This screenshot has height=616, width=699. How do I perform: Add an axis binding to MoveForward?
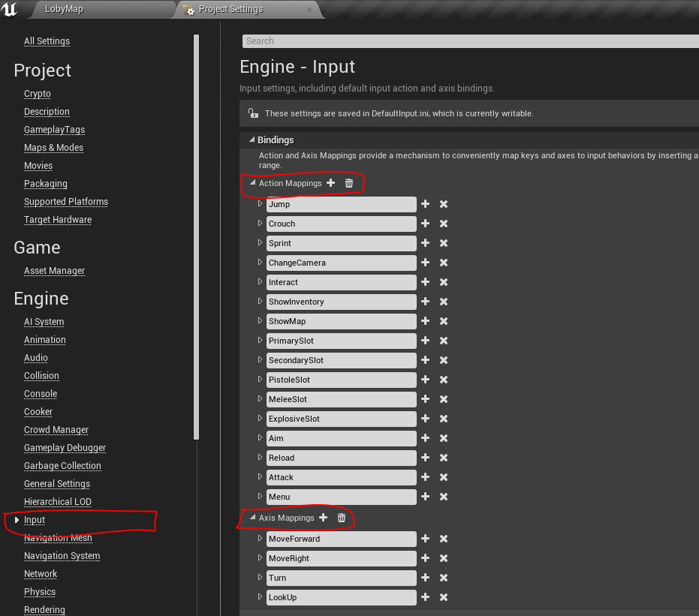point(425,539)
